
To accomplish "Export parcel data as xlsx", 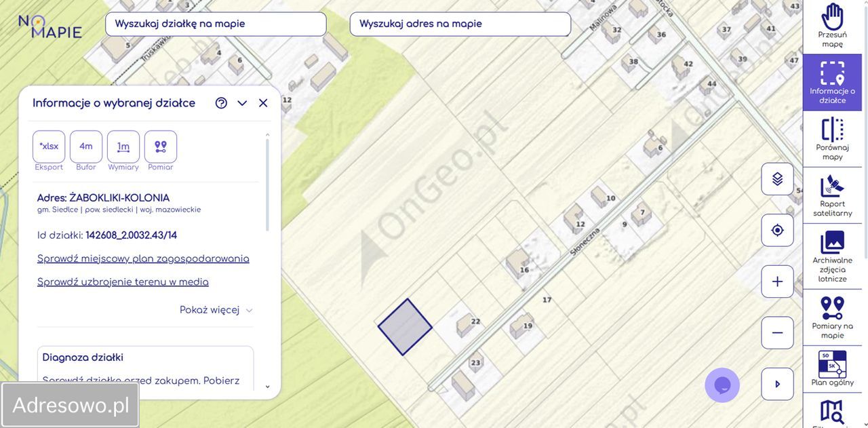I will [x=49, y=147].
